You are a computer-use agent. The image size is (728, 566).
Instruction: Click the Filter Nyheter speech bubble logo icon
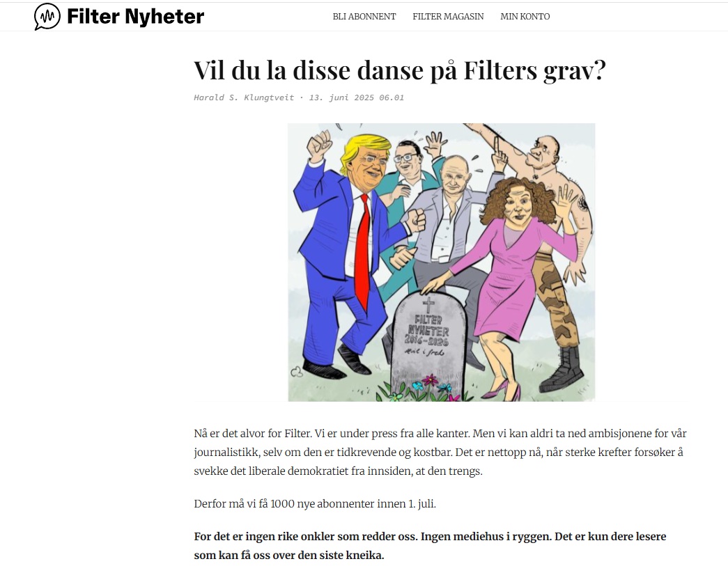pos(47,16)
